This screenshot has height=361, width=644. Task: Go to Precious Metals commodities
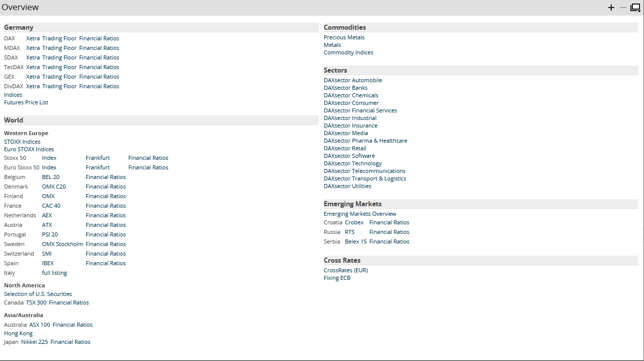(344, 37)
